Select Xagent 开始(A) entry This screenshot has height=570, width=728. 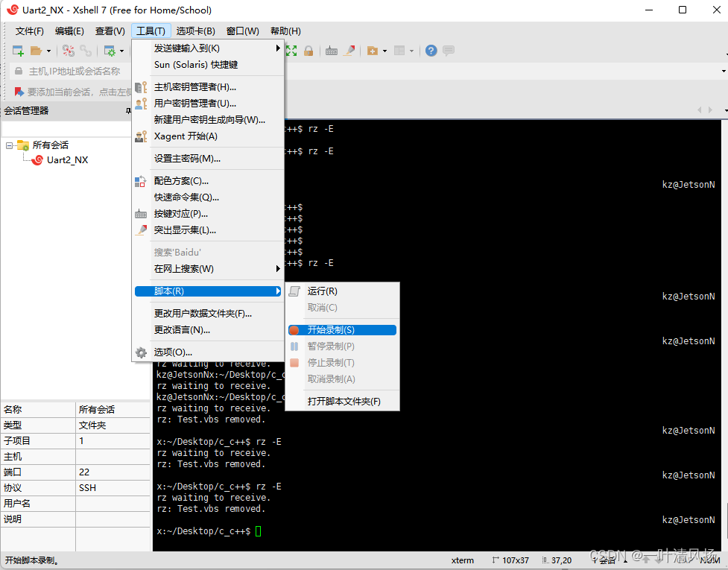coord(208,136)
